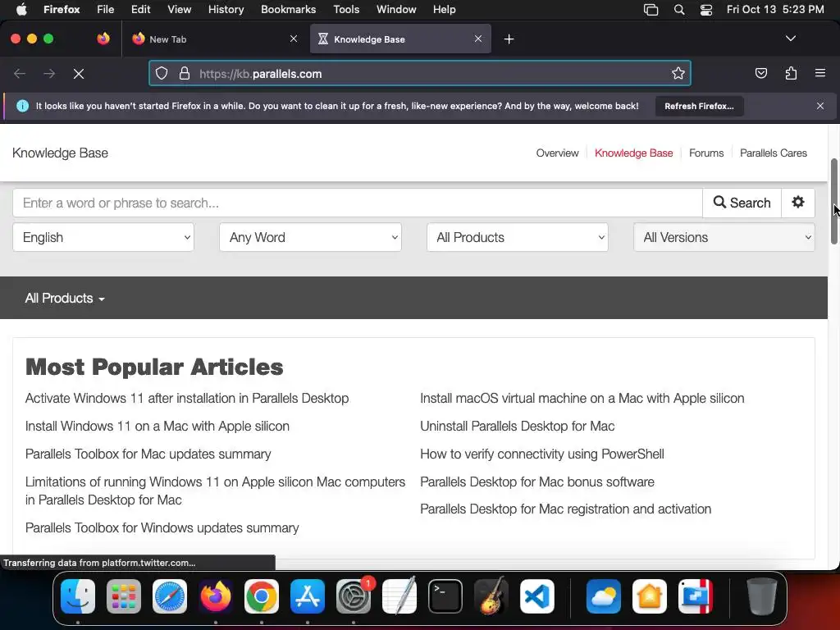
Task: Open How to verify connectivity using PowerShell
Action: click(541, 454)
